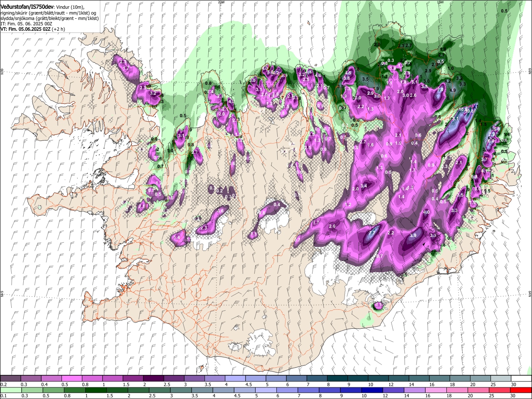Pick the pale grey 25 swatch in upper legend row
Viewport: 532px width, 399px height.
[500, 379]
